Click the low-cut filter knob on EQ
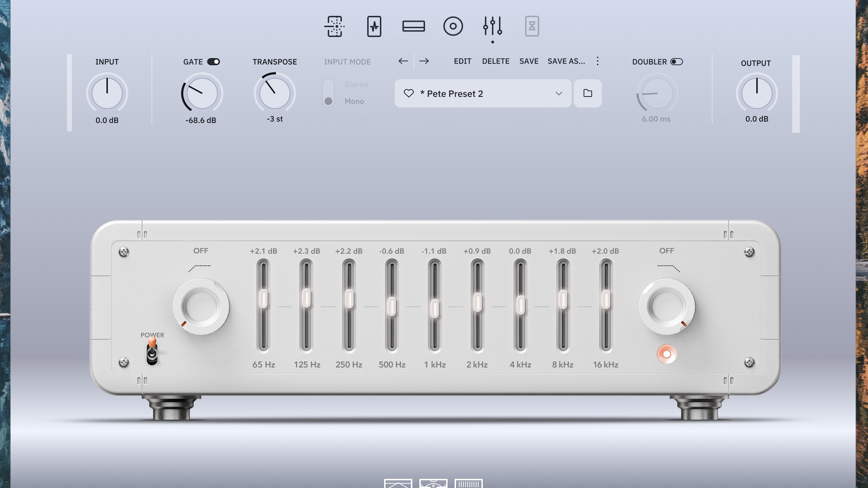 tap(201, 306)
